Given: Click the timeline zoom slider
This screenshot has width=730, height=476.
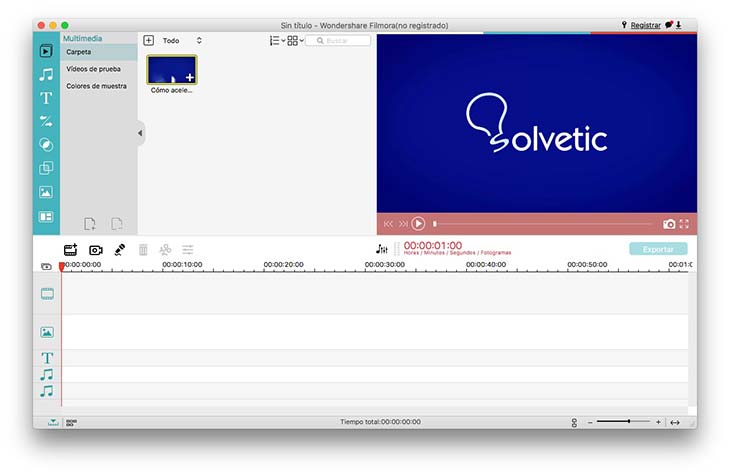Looking at the screenshot, I should click(x=623, y=422).
